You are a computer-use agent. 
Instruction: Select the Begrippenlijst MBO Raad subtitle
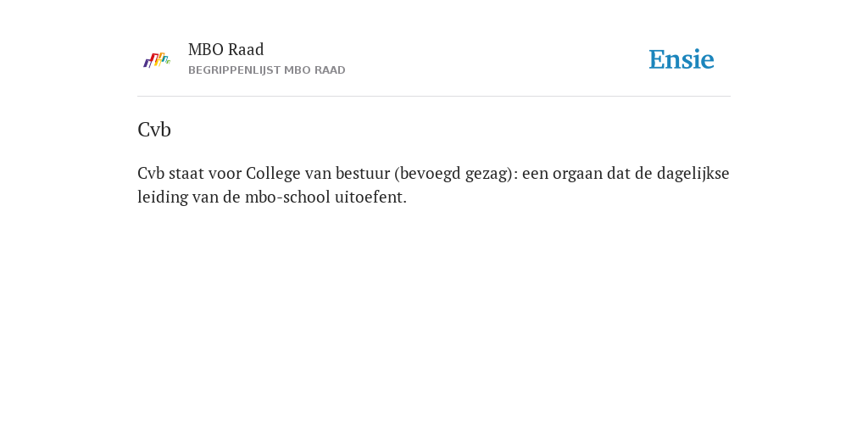(267, 70)
